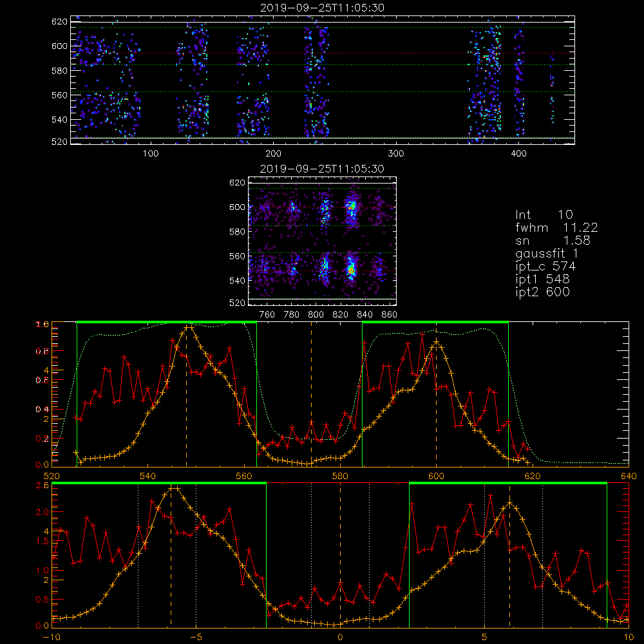Viewport: 644px width, 644px height.
Task: Click x-axis label 860 on middle image
Action: click(x=390, y=315)
